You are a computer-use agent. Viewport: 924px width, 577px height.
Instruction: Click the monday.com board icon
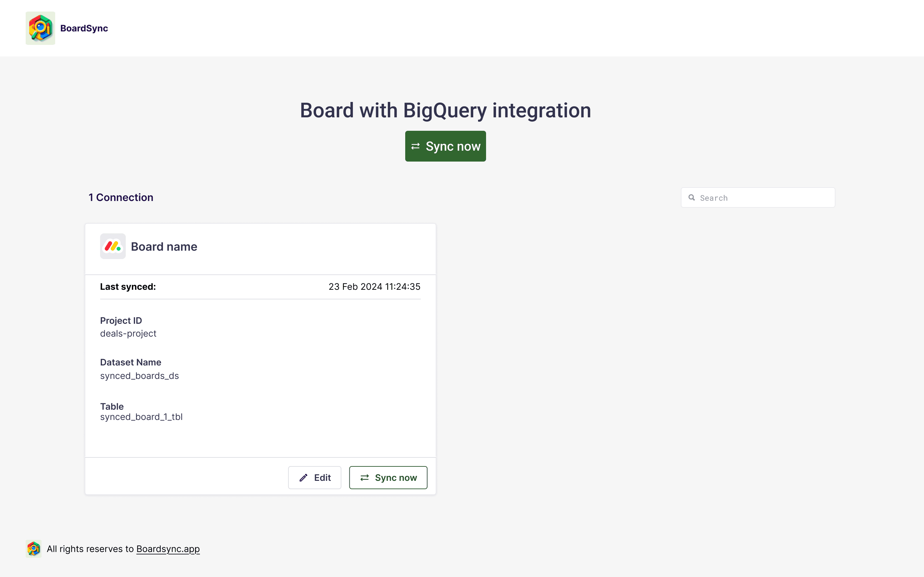113,246
